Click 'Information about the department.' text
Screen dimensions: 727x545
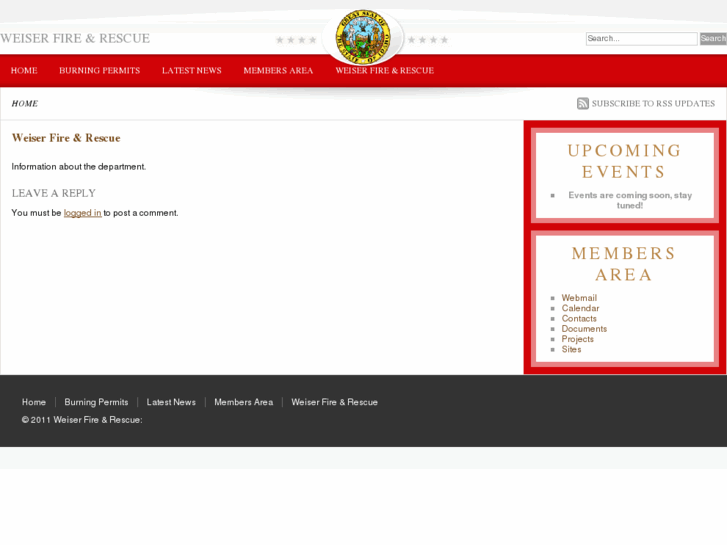tap(79, 167)
